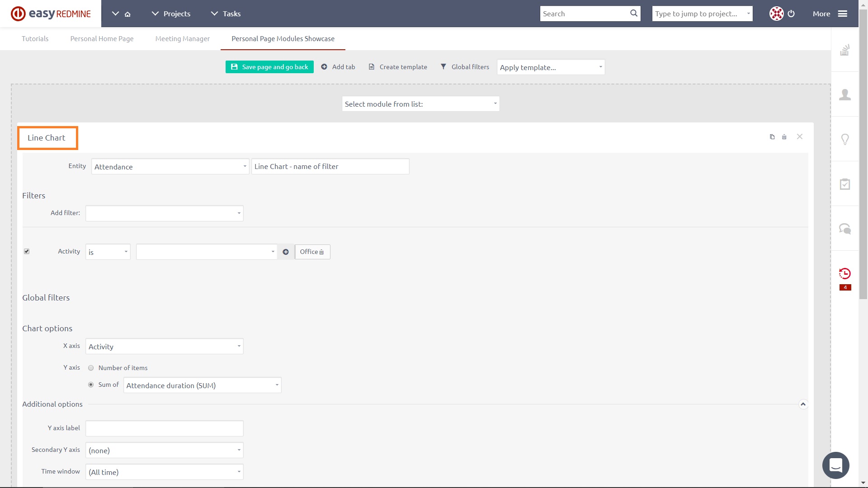Image resolution: width=868 pixels, height=488 pixels.
Task: Click the Y axis label input field
Action: (164, 428)
